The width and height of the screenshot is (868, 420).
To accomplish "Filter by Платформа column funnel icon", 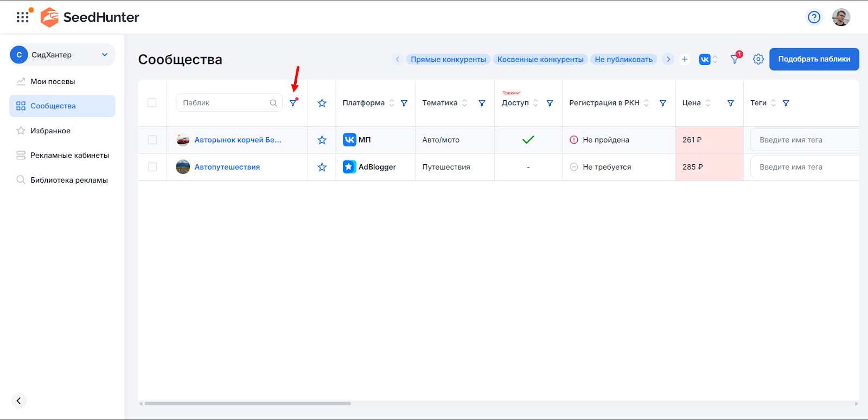I will [404, 103].
